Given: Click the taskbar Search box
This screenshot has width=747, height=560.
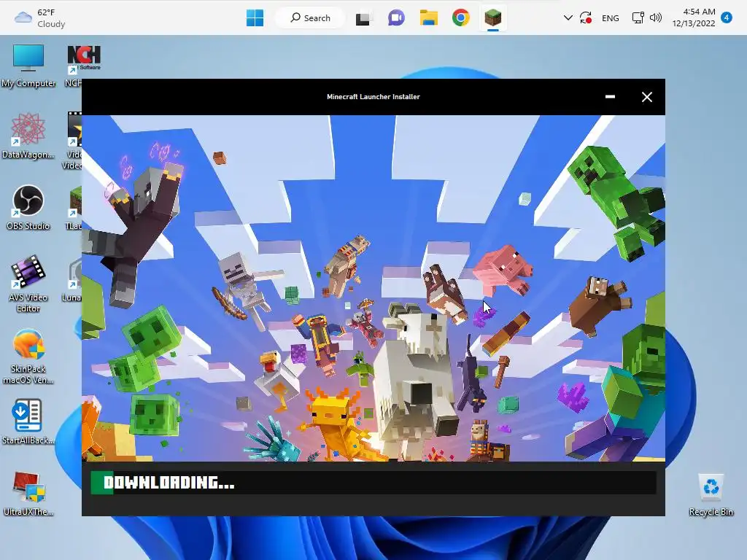Looking at the screenshot, I should click(x=310, y=18).
